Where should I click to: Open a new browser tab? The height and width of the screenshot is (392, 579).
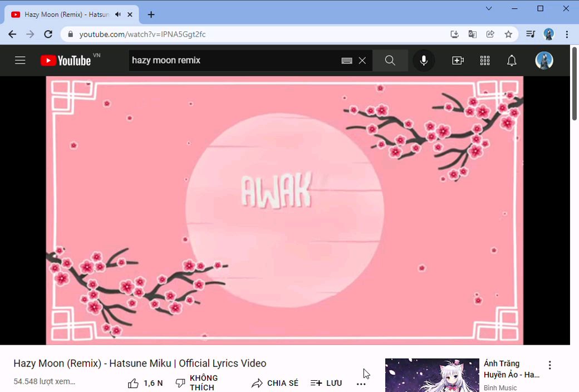tap(151, 15)
